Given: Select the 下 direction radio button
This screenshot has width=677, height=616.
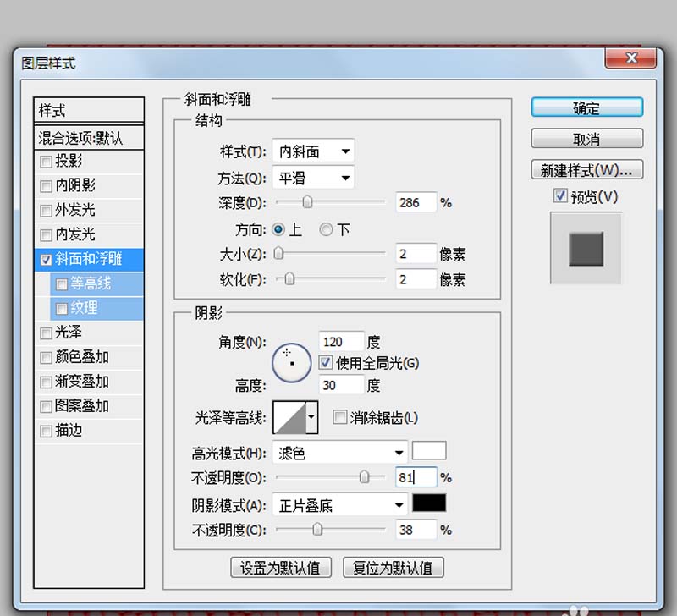Looking at the screenshot, I should (x=326, y=229).
